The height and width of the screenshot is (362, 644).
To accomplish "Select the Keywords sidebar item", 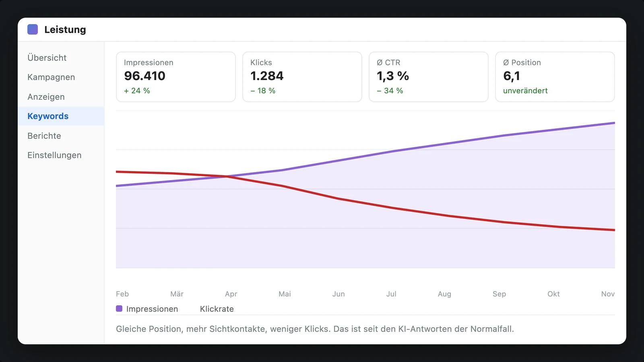I will [x=61, y=116].
